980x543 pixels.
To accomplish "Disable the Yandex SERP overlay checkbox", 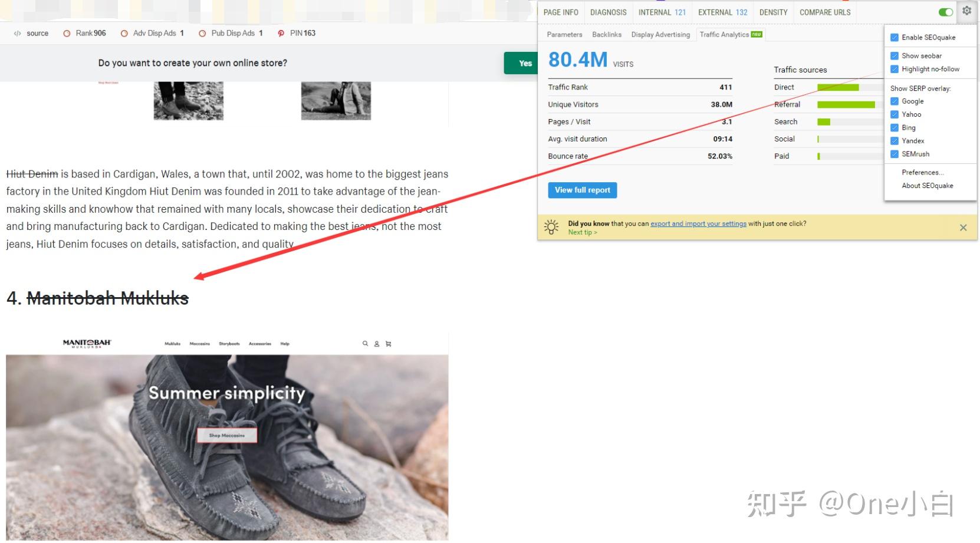I will click(895, 141).
